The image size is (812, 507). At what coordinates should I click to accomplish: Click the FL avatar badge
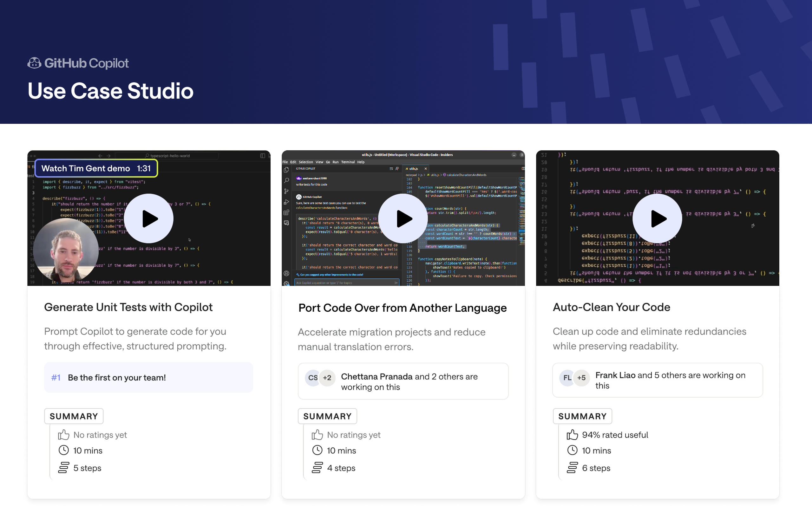[567, 378]
